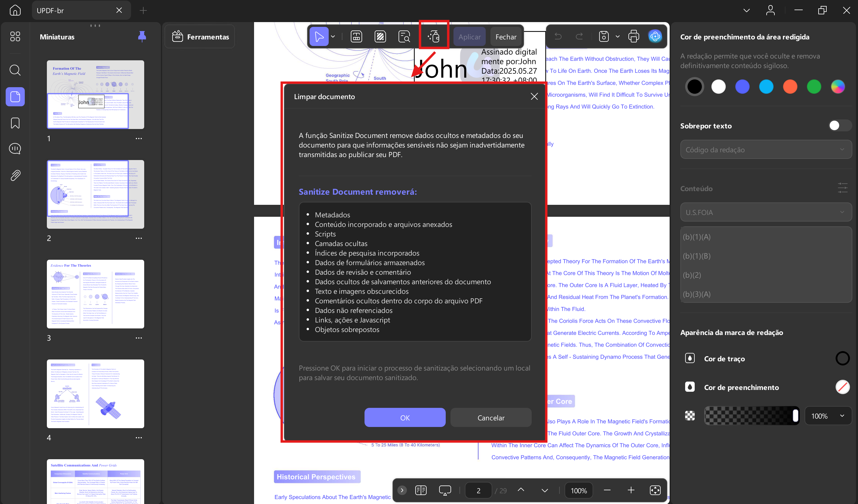
Task: Unpin the Miniaturas panel
Action: (142, 36)
